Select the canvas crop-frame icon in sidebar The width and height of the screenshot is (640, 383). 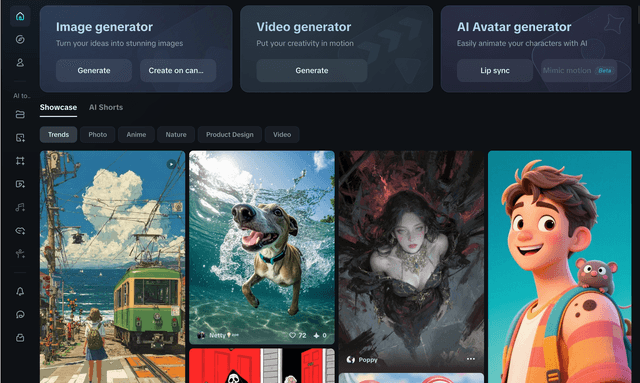(x=20, y=161)
